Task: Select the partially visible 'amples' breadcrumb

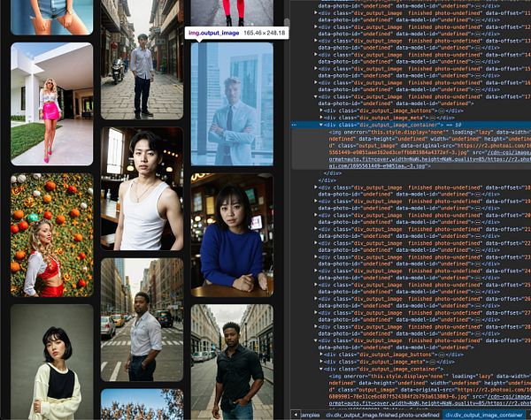Action: pos(311,415)
